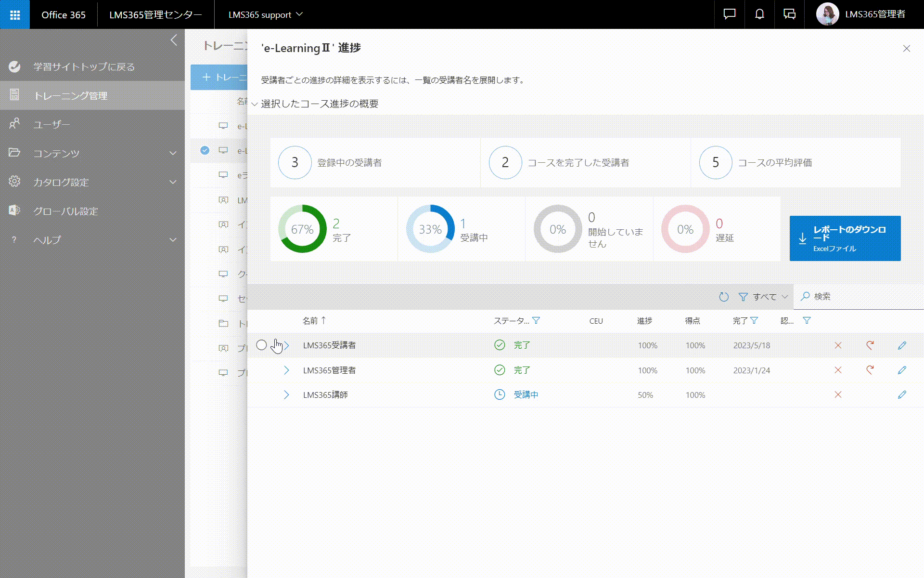924x578 pixels.
Task: Open the LMS365 support site dropdown
Action: pos(265,14)
